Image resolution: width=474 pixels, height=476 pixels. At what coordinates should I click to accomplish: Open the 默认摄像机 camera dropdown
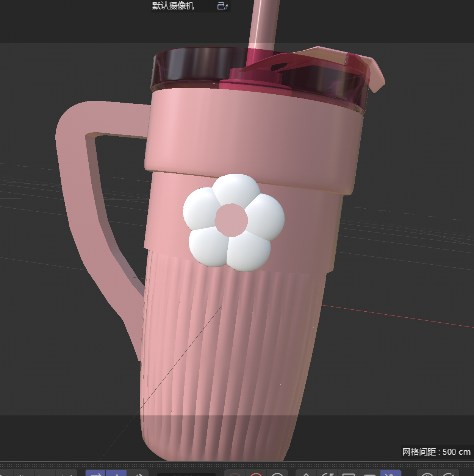tap(172, 6)
